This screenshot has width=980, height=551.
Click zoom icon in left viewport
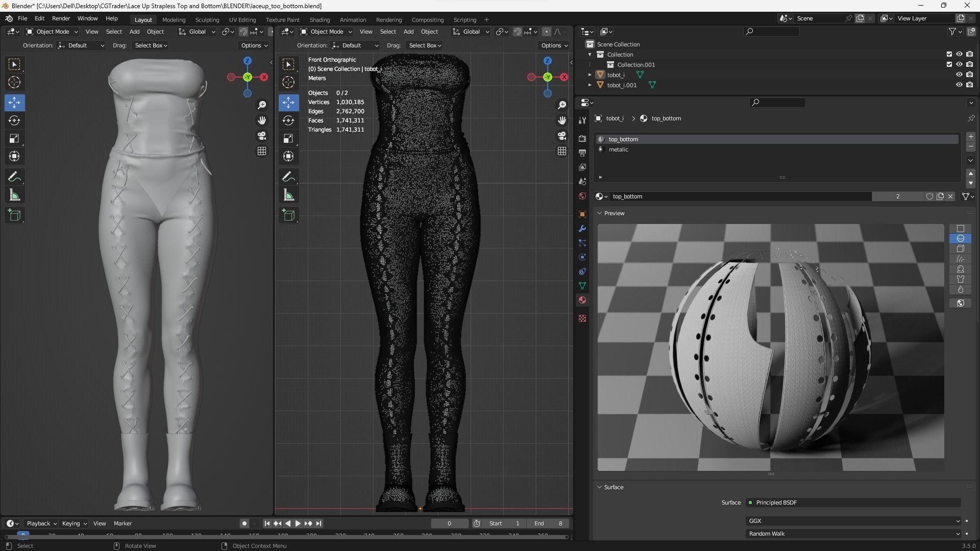(x=262, y=105)
